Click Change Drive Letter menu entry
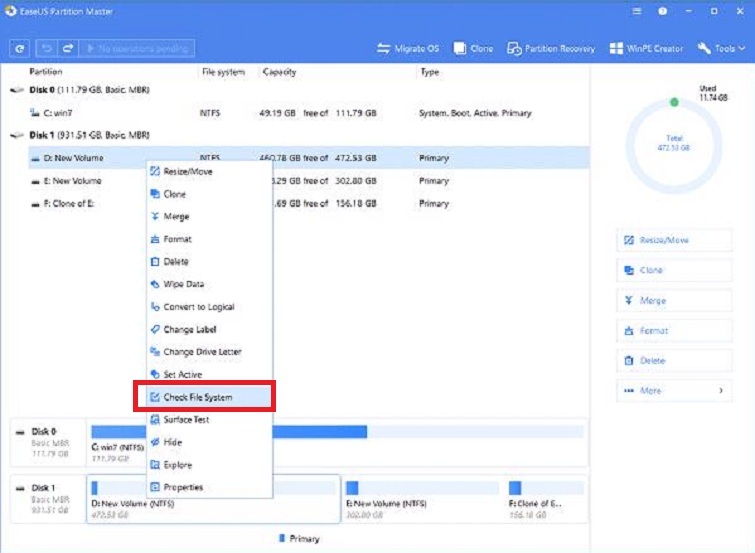The image size is (755, 553). click(x=201, y=352)
